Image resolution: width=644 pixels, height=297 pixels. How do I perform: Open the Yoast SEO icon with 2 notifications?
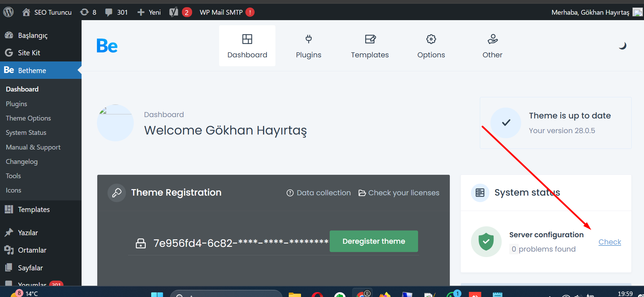point(181,12)
